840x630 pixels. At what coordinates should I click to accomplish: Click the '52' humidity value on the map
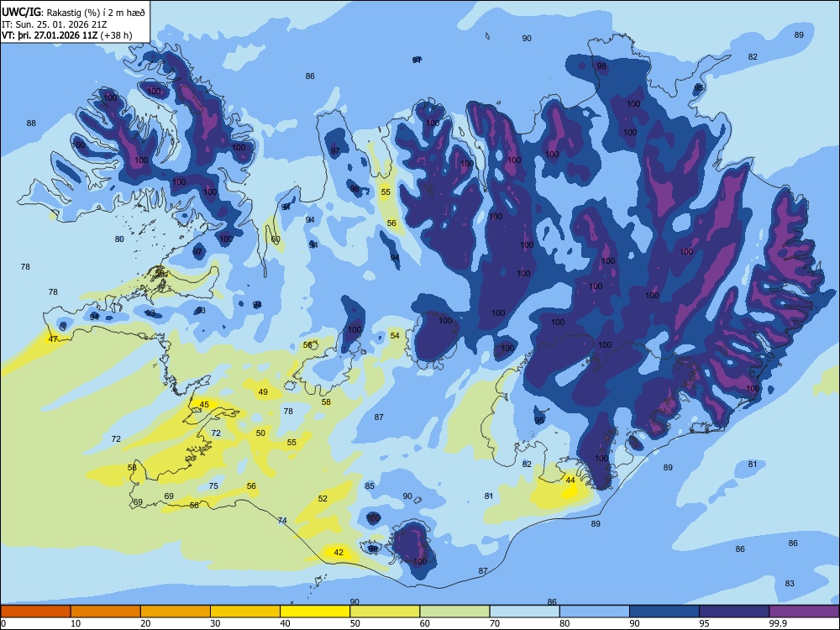point(323,499)
